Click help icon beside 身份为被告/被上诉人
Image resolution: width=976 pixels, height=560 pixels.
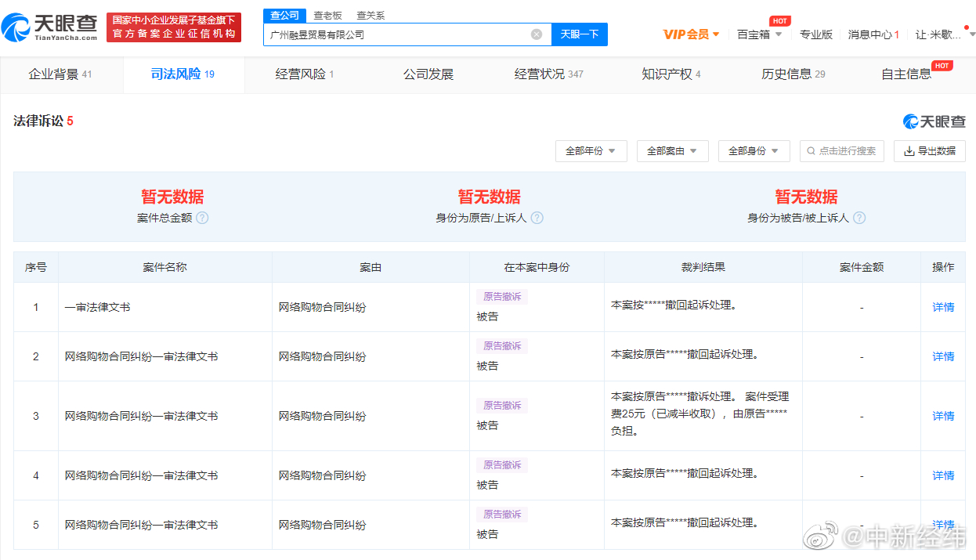pos(859,218)
